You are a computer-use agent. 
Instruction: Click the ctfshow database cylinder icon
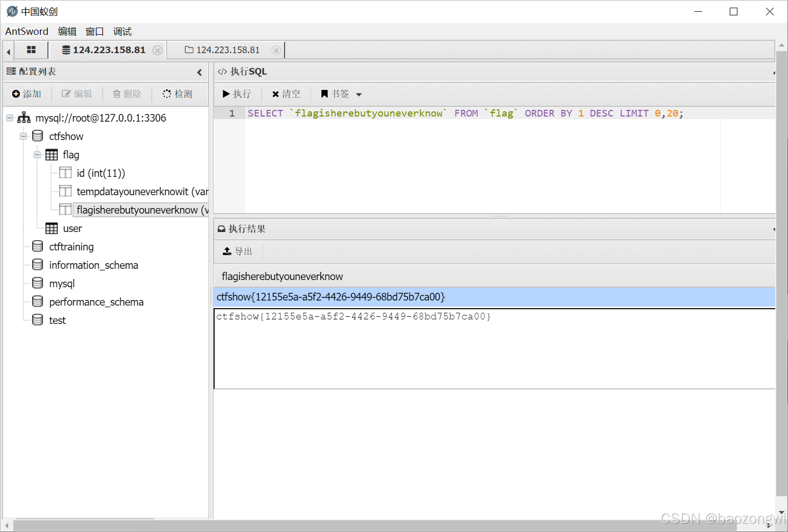coord(37,135)
